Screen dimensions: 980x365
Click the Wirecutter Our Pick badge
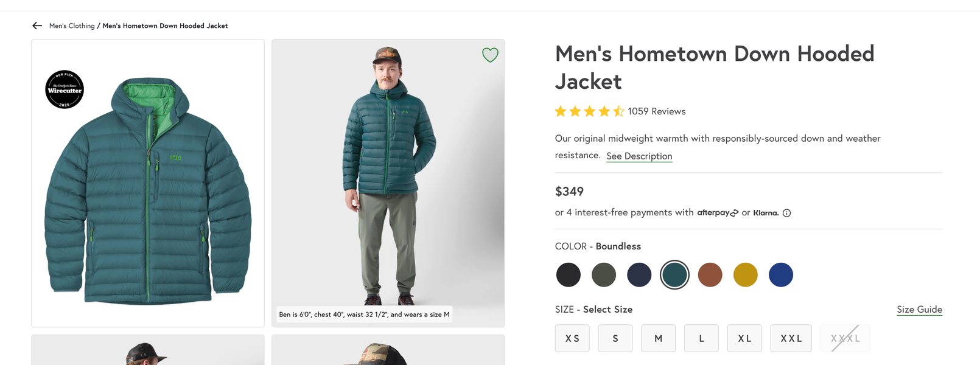point(65,89)
